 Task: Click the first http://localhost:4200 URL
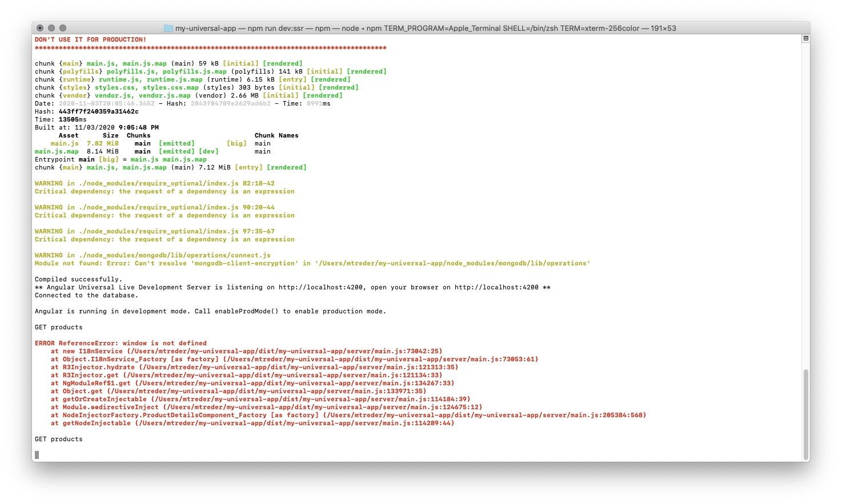pos(321,287)
